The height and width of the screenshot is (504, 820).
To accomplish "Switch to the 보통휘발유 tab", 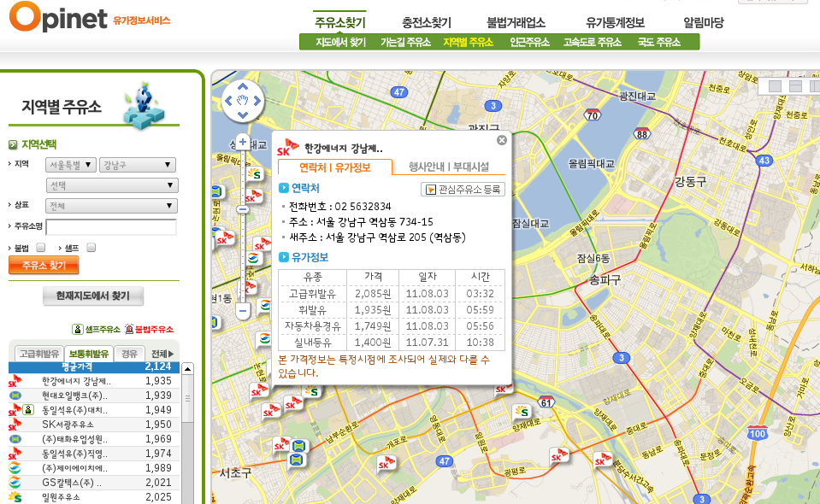I will pyautogui.click(x=88, y=354).
